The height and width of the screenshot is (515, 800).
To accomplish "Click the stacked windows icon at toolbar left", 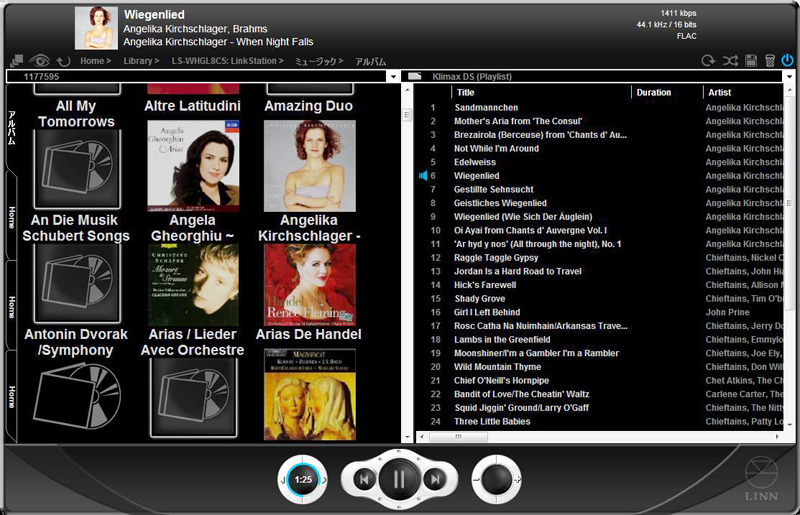I will [x=16, y=61].
